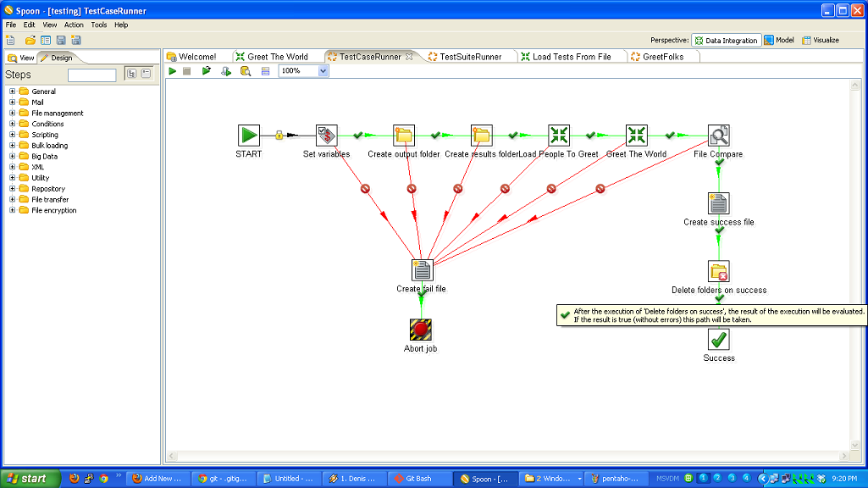
Task: Select the Create output folder entry icon
Action: point(404,136)
